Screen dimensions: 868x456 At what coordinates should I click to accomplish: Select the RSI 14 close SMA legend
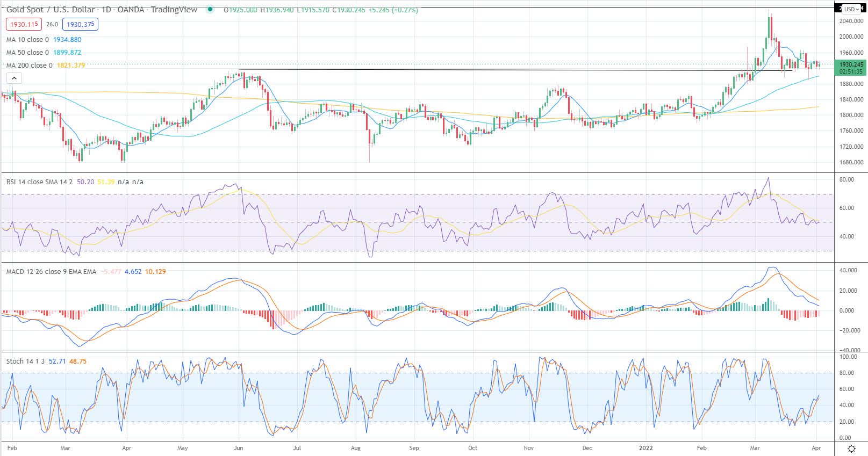pos(39,182)
